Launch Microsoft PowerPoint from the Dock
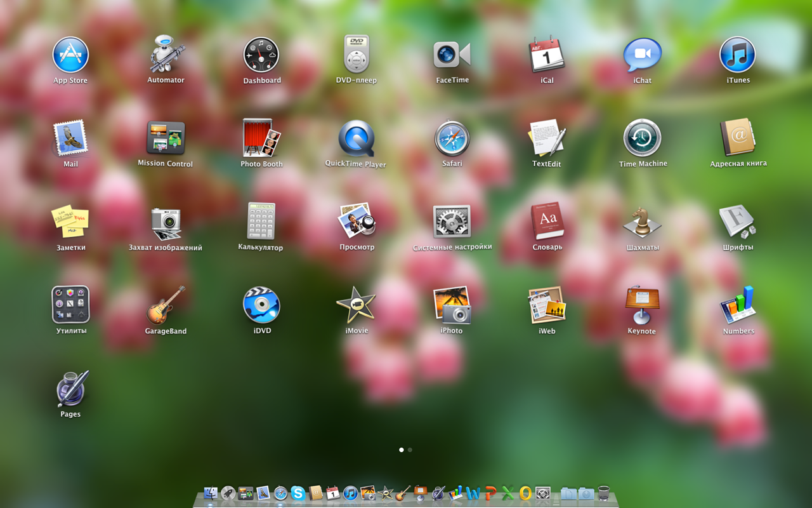812x508 pixels. pos(490,493)
